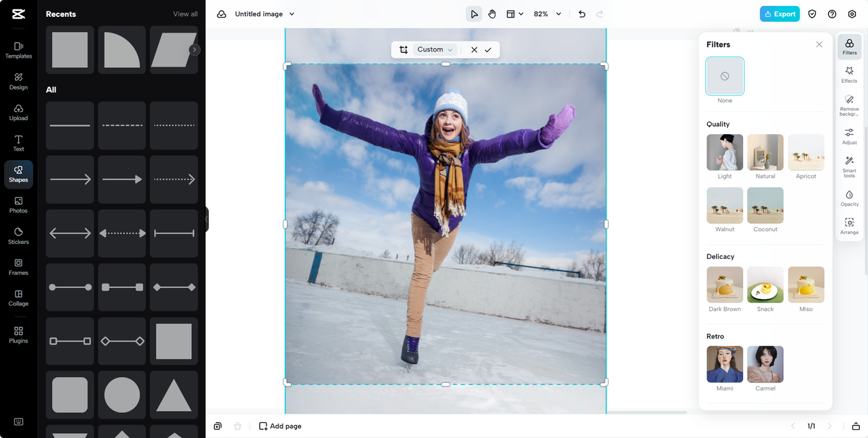868x438 pixels.
Task: Open the Templates sidebar panel
Action: tap(18, 50)
